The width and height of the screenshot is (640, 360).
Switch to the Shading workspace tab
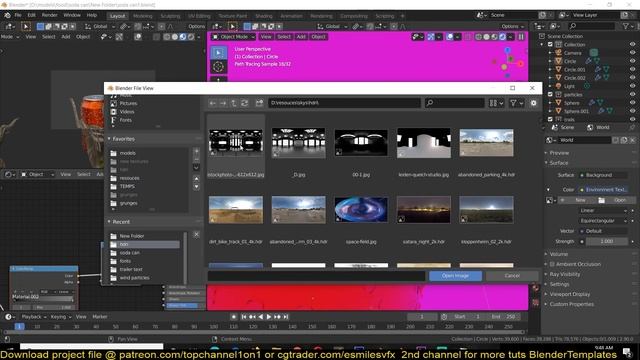[x=264, y=16]
